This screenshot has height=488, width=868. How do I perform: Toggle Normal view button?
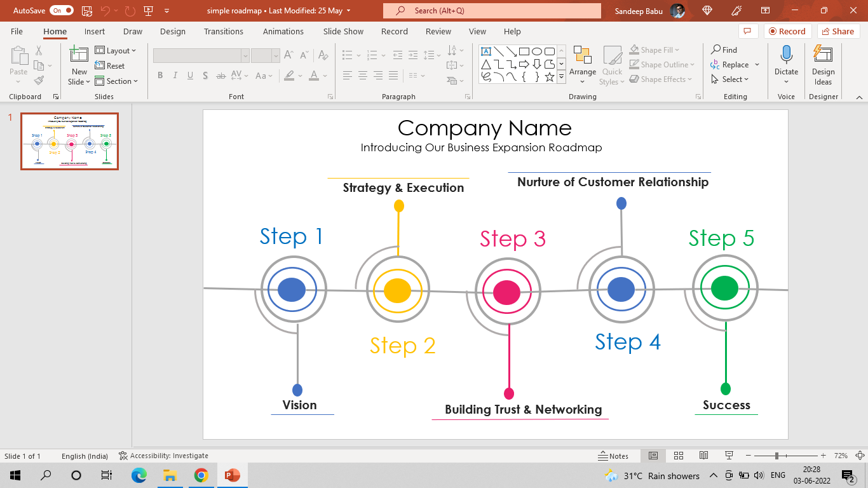point(653,456)
